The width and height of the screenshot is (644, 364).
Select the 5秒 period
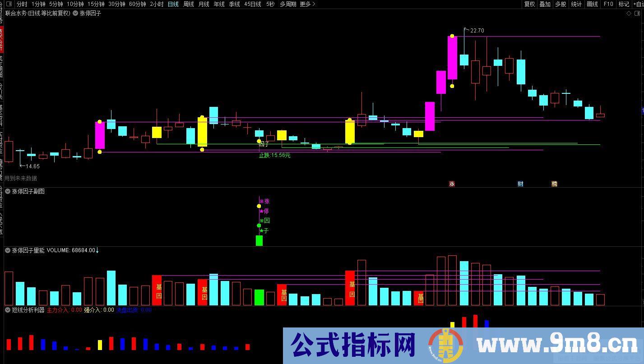(270, 4)
